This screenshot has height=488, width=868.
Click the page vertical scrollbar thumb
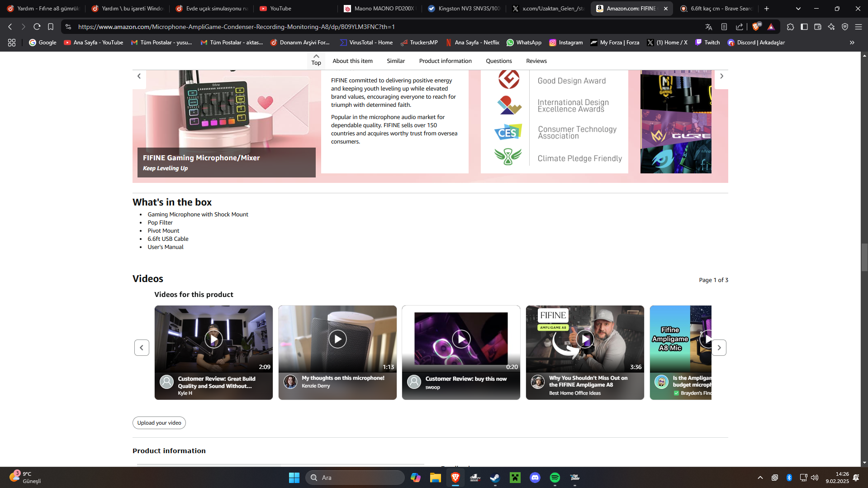tap(864, 257)
